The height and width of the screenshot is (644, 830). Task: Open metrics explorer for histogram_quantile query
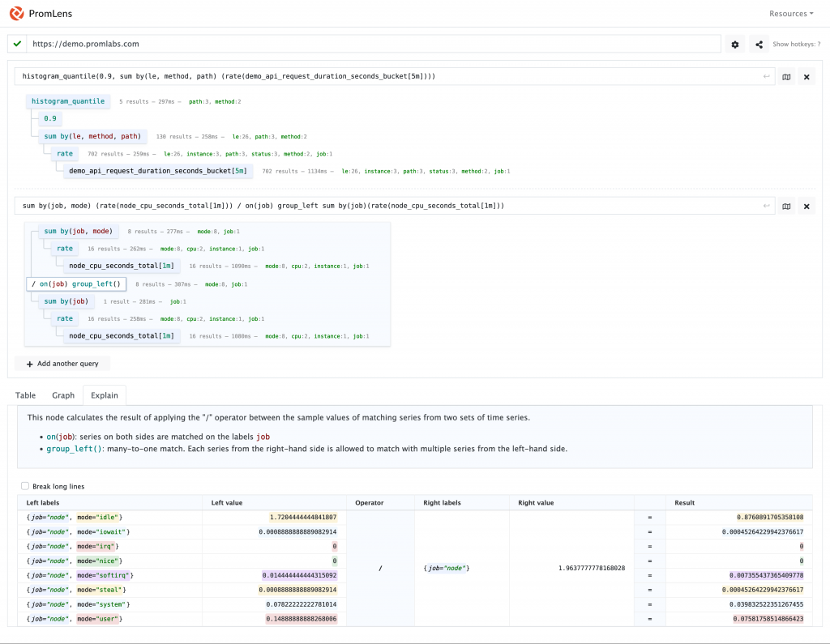click(786, 77)
